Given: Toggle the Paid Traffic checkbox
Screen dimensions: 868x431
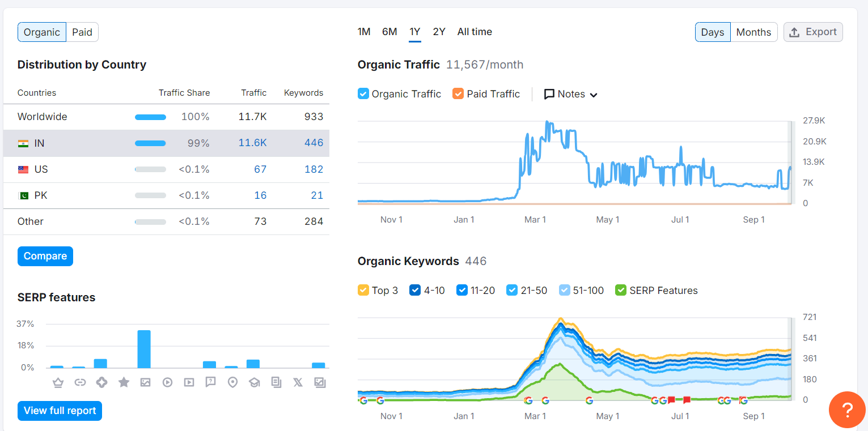Looking at the screenshot, I should 458,94.
